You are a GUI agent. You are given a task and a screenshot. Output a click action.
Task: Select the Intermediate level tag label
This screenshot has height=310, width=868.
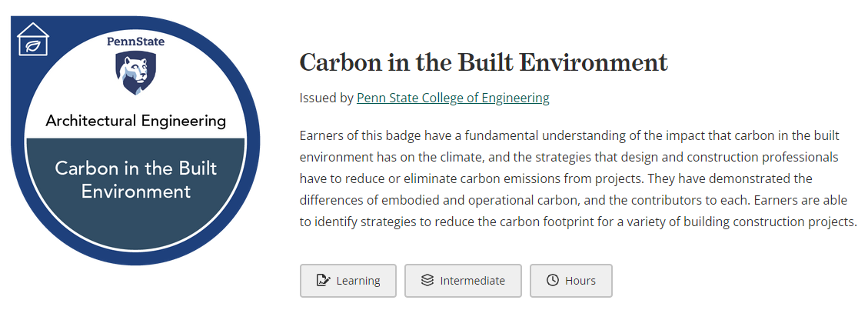coord(472,281)
